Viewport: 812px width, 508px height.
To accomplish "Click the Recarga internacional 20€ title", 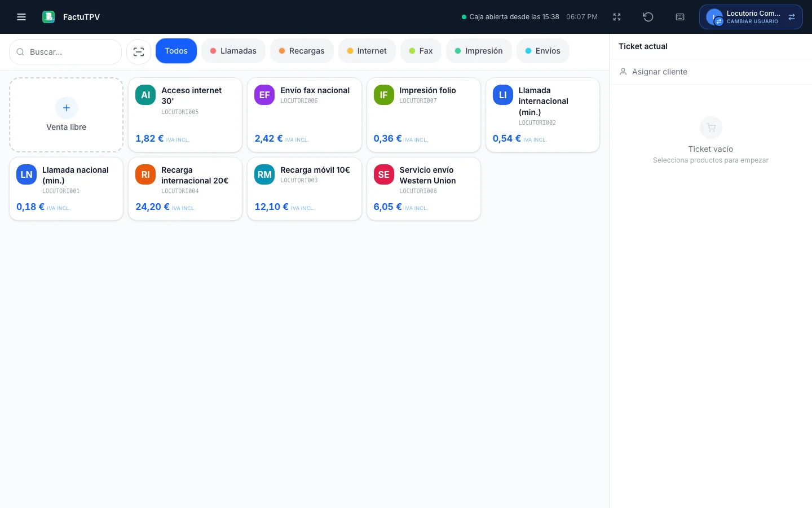I will pyautogui.click(x=195, y=175).
